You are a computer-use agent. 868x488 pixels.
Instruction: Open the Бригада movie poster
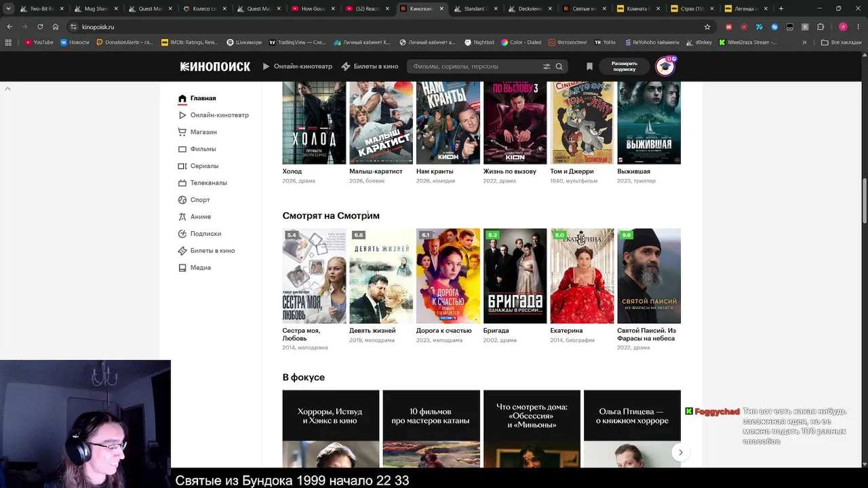pyautogui.click(x=515, y=276)
